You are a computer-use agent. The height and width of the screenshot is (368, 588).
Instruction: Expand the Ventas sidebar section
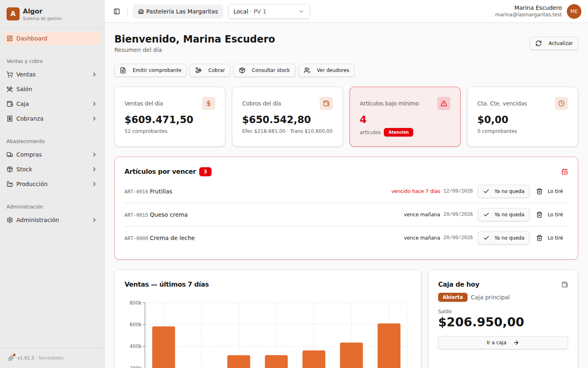tap(52, 74)
